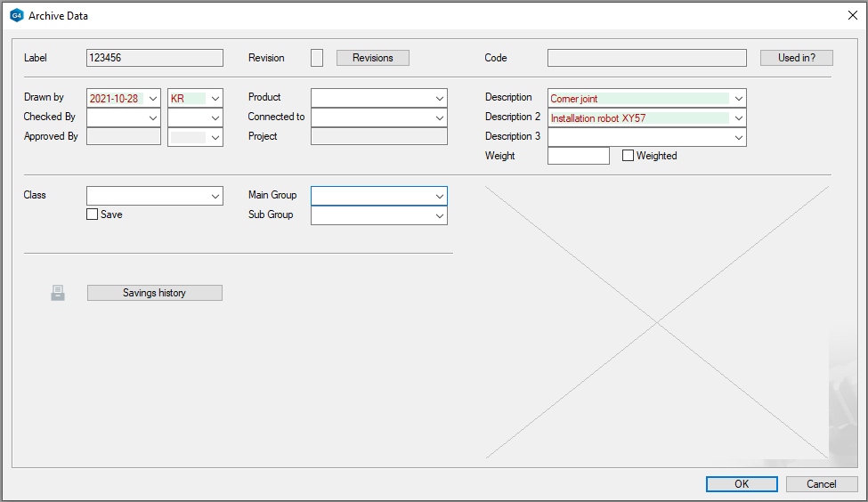Click the G4 application icon in title bar
Image resolution: width=868 pixels, height=502 pixels.
pos(16,15)
